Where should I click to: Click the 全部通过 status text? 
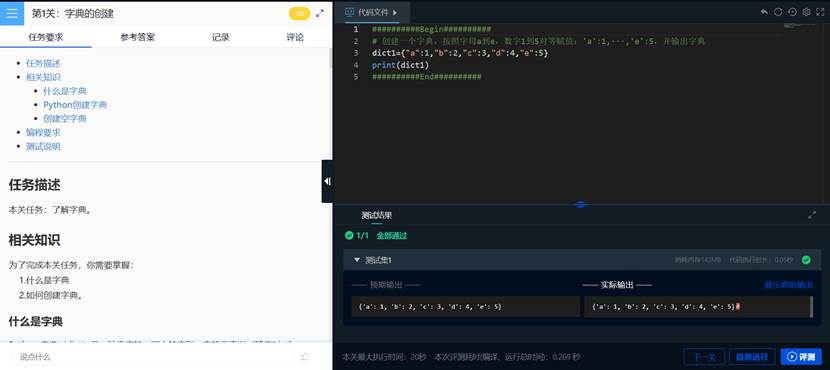point(392,236)
